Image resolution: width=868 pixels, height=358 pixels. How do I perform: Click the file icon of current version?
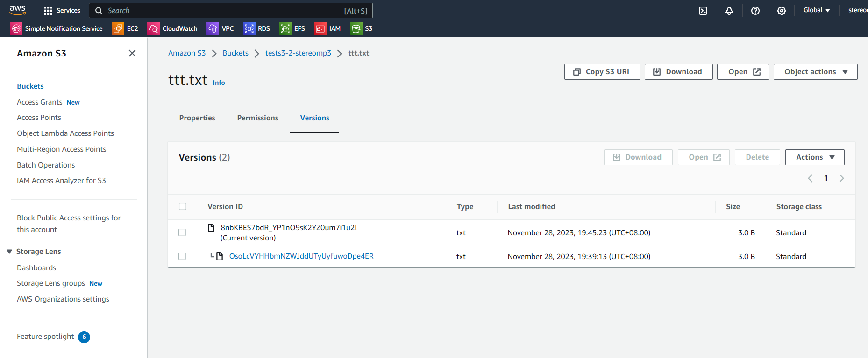(211, 228)
